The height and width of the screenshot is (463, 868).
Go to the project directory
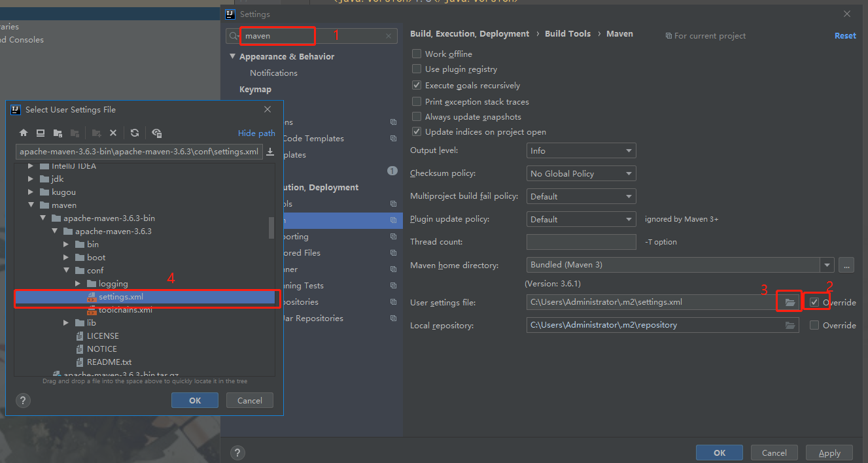tap(58, 133)
